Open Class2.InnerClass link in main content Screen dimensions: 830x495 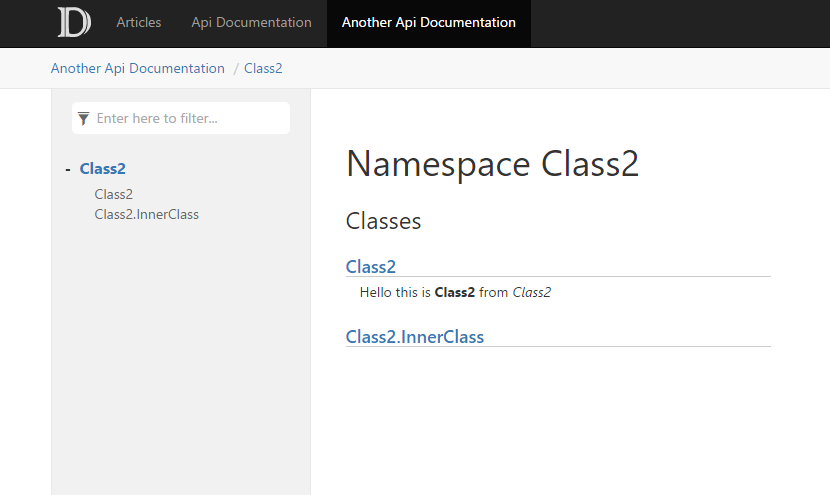[x=414, y=336]
